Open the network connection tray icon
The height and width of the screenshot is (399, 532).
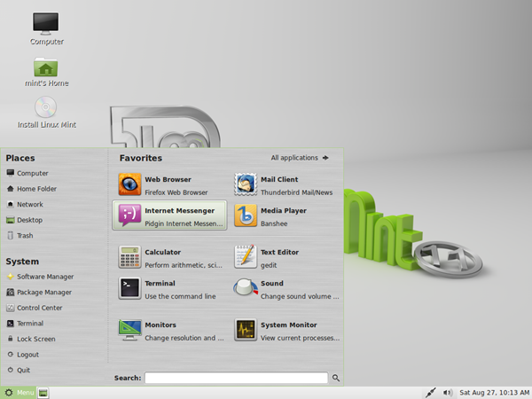(x=430, y=393)
